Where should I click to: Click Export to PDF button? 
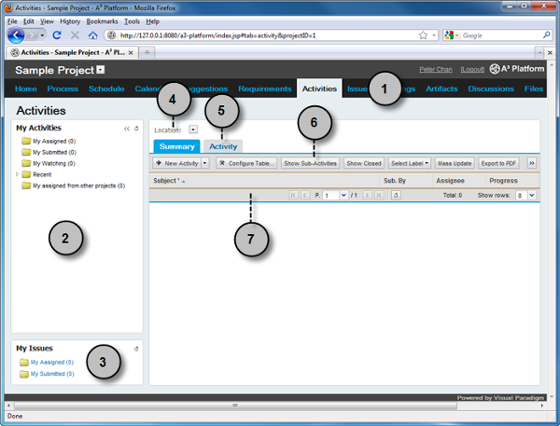point(499,163)
